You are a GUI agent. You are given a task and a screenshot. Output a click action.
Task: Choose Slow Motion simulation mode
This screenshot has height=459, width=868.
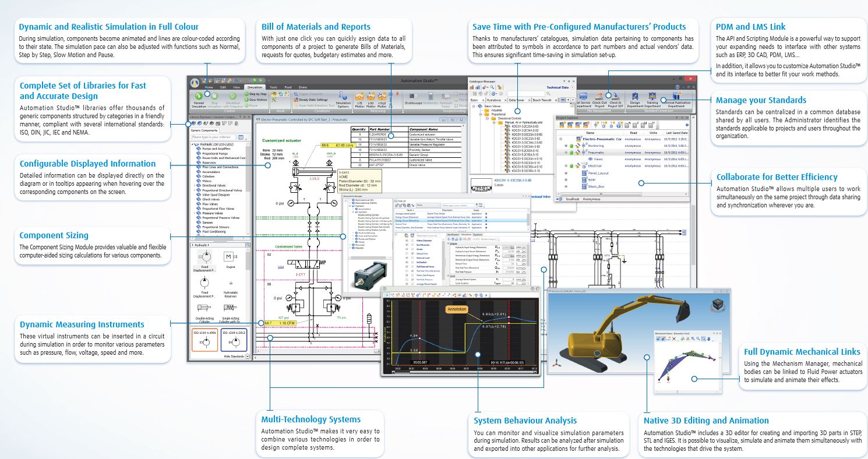(x=256, y=100)
